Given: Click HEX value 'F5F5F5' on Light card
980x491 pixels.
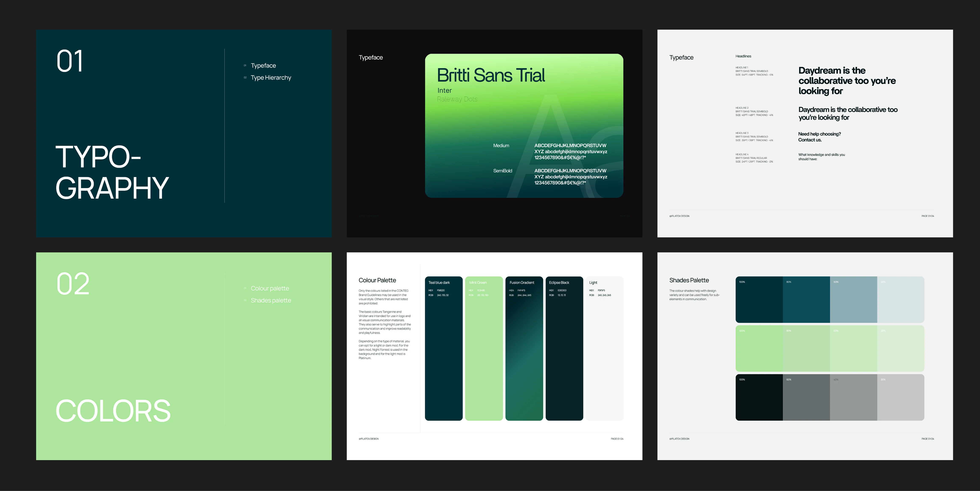Looking at the screenshot, I should [601, 290].
